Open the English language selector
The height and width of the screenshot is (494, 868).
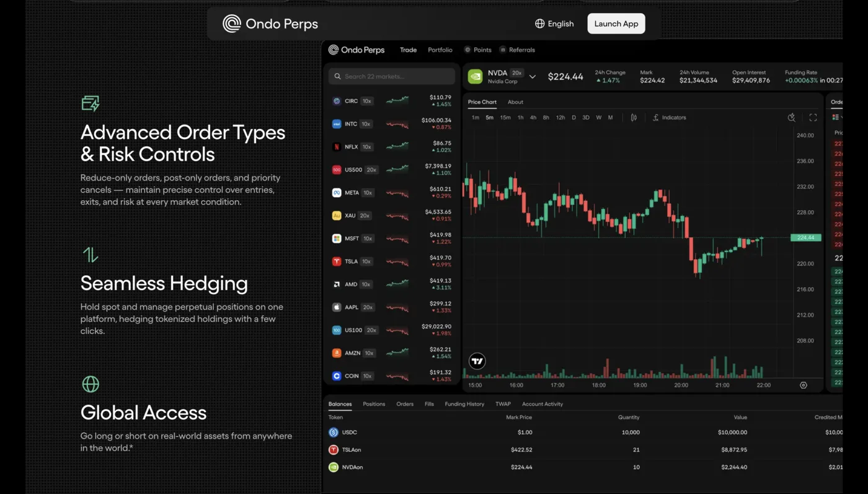(x=554, y=24)
